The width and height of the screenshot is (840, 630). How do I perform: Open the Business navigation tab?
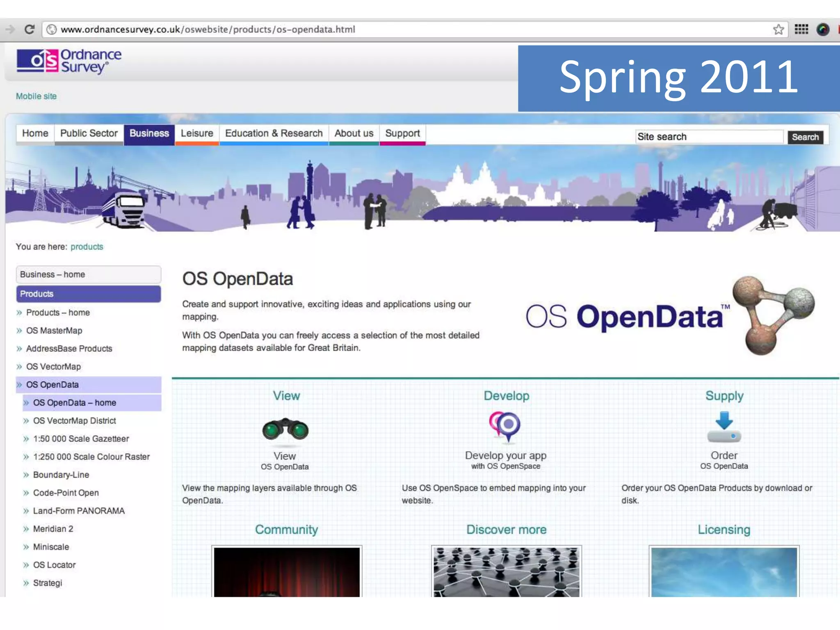(x=149, y=134)
